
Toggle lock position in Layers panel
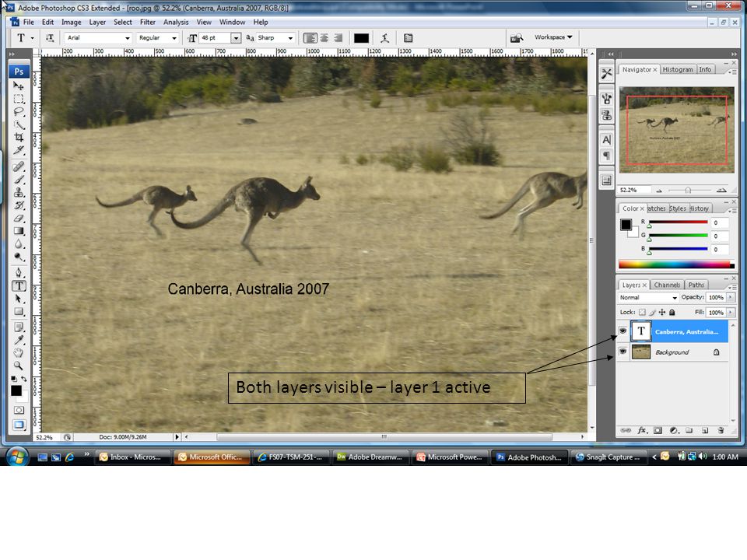[x=661, y=313]
